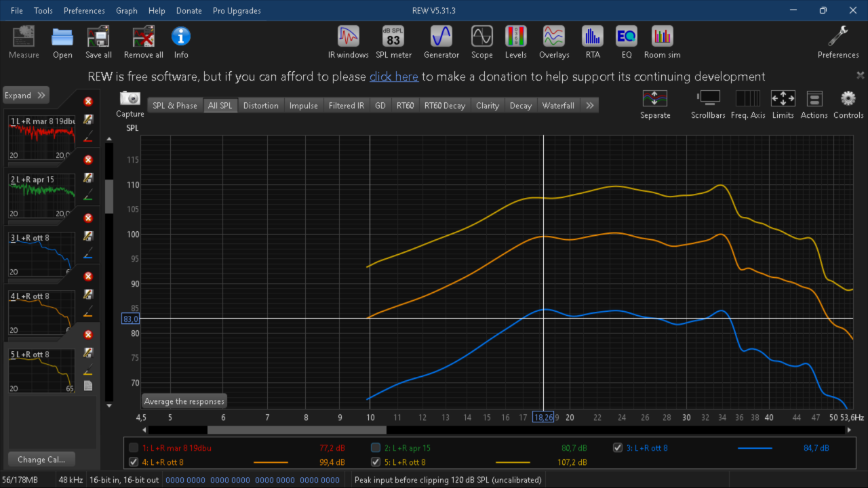Click the Capture camera icon
The image size is (868, 488).
(x=130, y=104)
